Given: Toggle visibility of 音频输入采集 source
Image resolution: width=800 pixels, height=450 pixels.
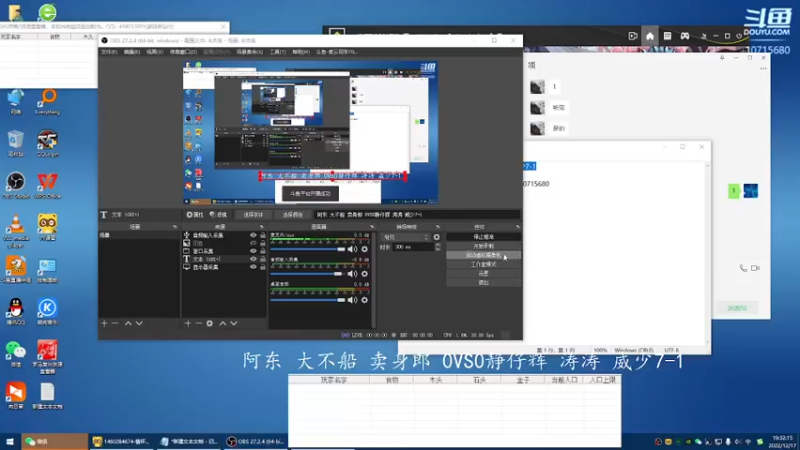Looking at the screenshot, I should click(x=253, y=235).
